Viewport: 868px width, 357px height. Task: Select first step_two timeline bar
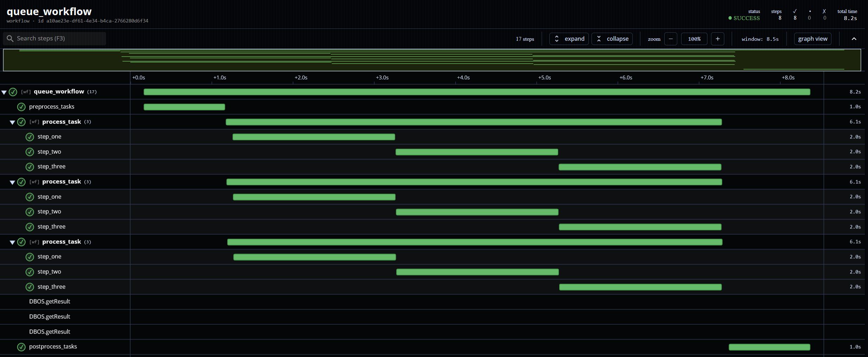click(477, 152)
